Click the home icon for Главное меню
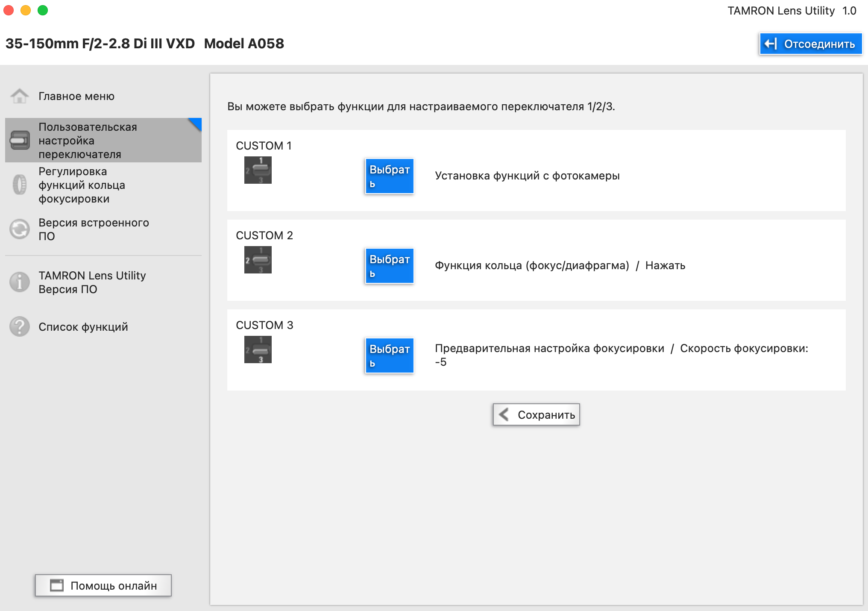868x611 pixels. point(20,97)
